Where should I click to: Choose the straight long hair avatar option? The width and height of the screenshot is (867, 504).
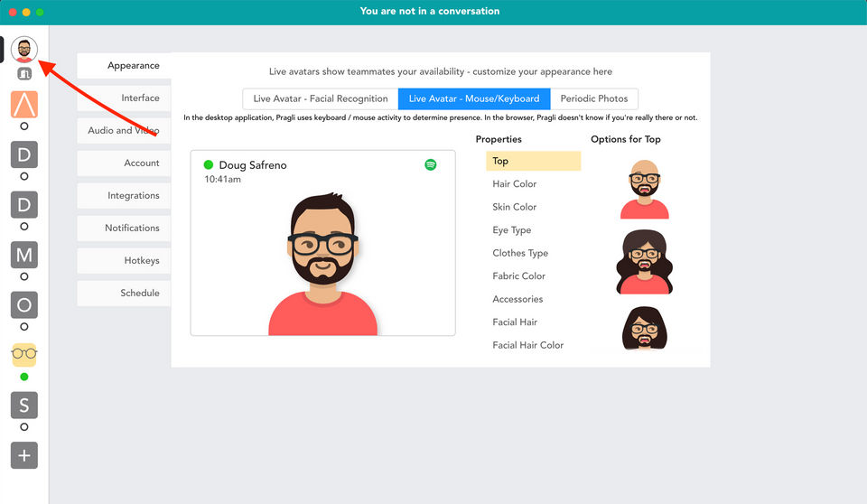tap(645, 328)
